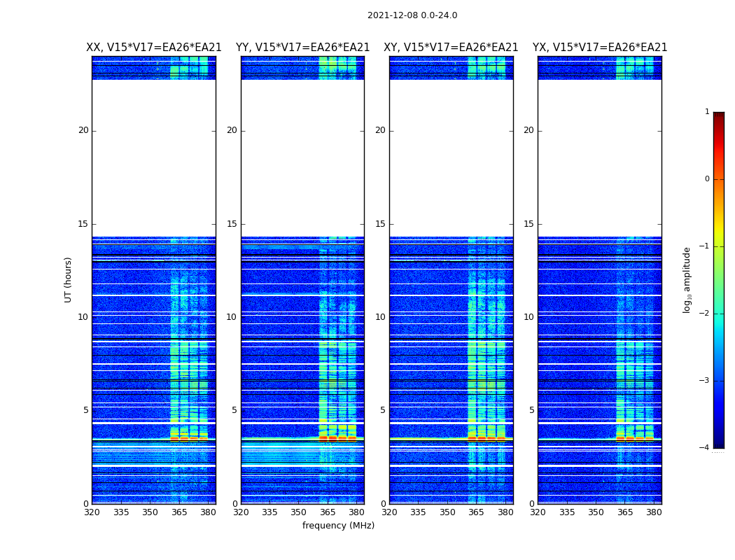Click the 320 tick on XX panel x-axis
735x560 pixels.
pyautogui.click(x=92, y=512)
